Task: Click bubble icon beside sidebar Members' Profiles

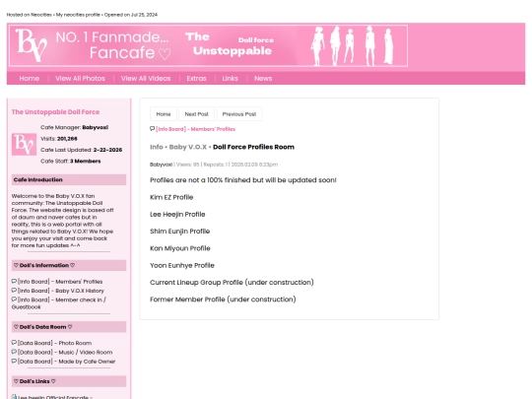Action: pos(14,281)
